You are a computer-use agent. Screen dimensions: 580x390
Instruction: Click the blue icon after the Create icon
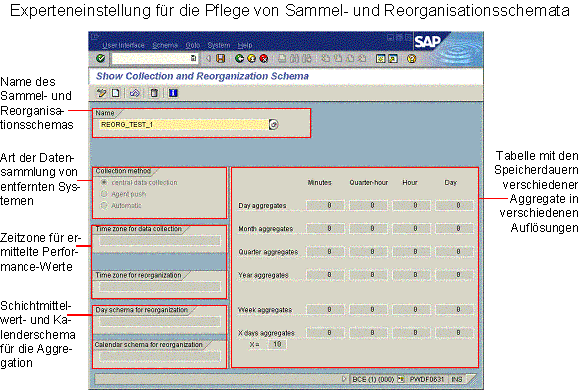coord(135,93)
